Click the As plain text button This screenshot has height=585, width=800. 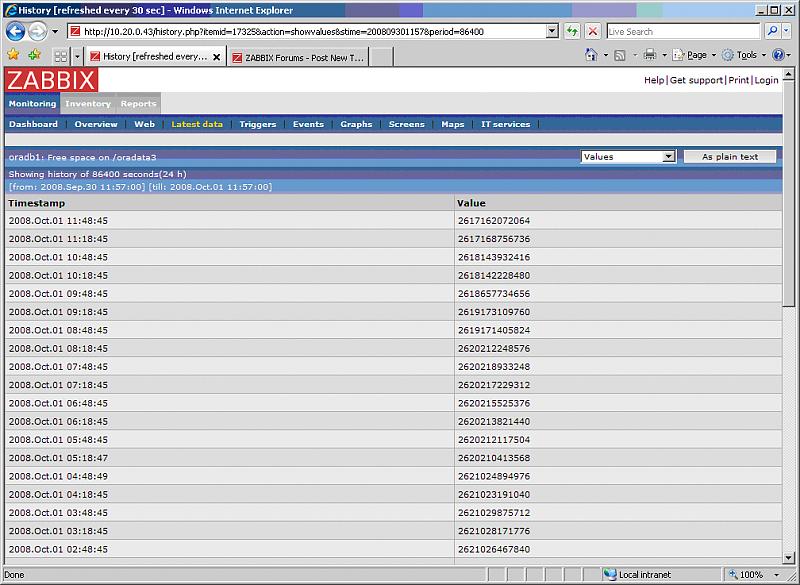pyautogui.click(x=729, y=157)
